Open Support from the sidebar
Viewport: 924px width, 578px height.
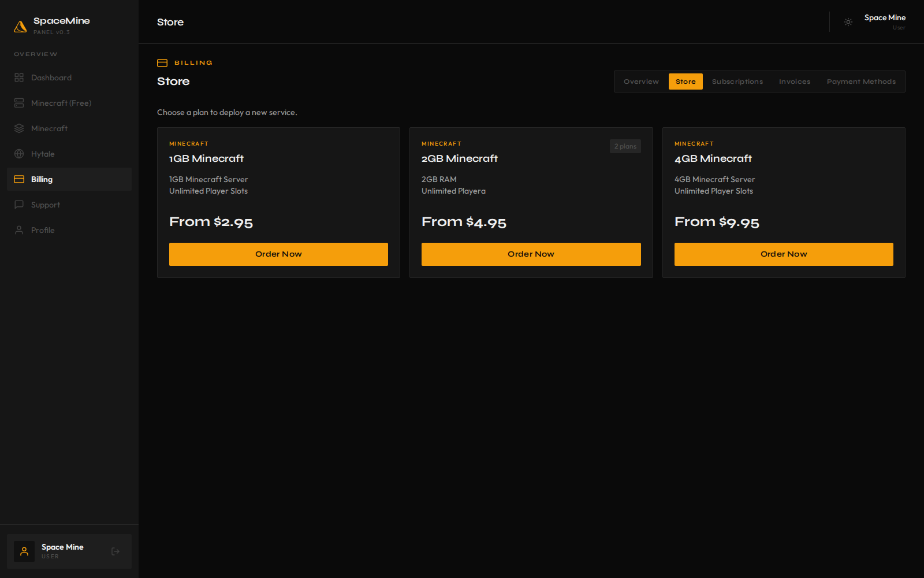click(x=69, y=205)
